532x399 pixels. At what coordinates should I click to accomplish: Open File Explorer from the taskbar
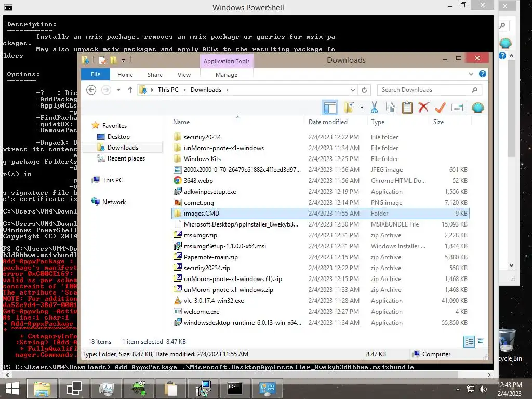click(x=42, y=389)
